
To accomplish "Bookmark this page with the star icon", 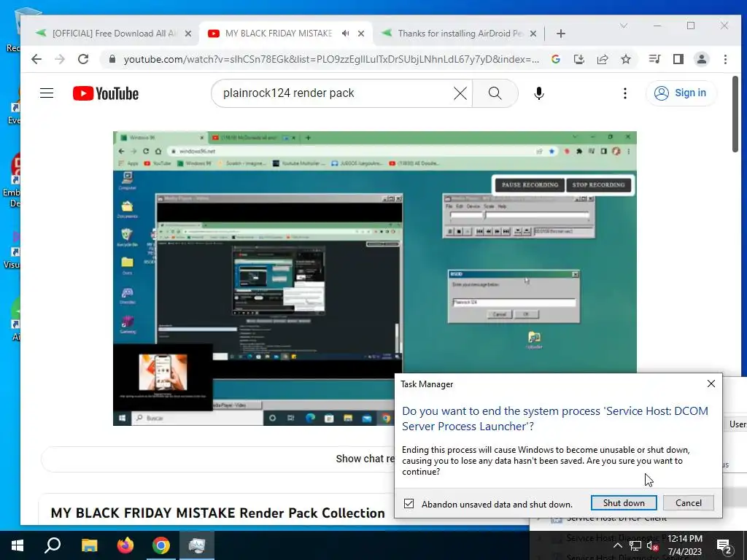I will point(625,59).
